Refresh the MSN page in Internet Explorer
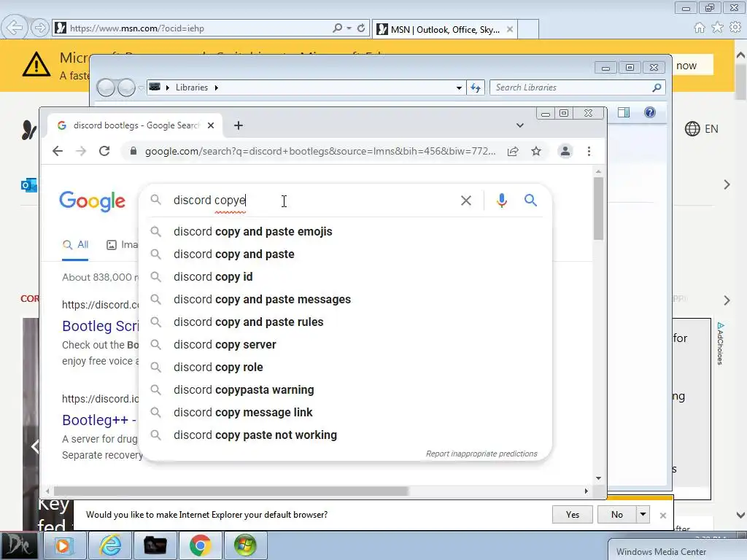The height and width of the screenshot is (560, 747). (361, 28)
